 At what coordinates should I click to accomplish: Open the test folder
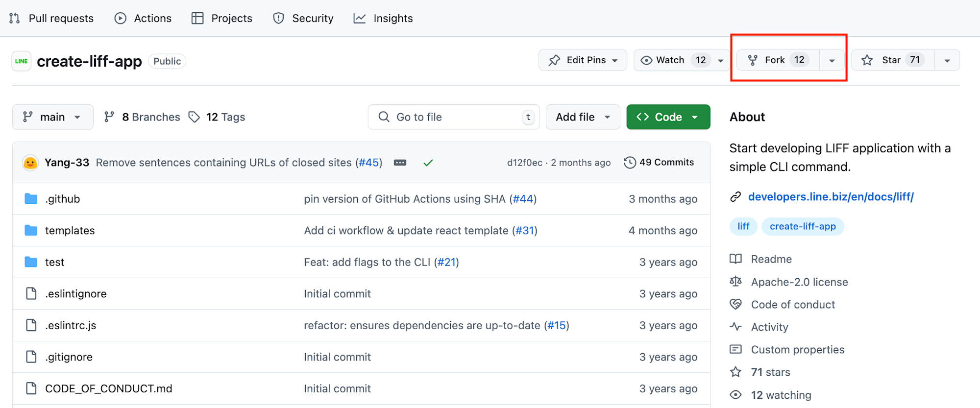pyautogui.click(x=55, y=262)
